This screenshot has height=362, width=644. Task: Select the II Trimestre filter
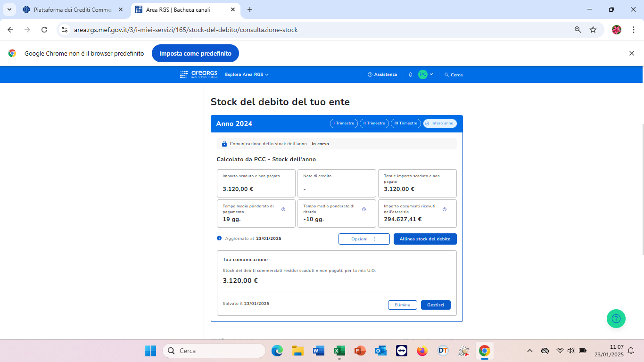pyautogui.click(x=374, y=123)
